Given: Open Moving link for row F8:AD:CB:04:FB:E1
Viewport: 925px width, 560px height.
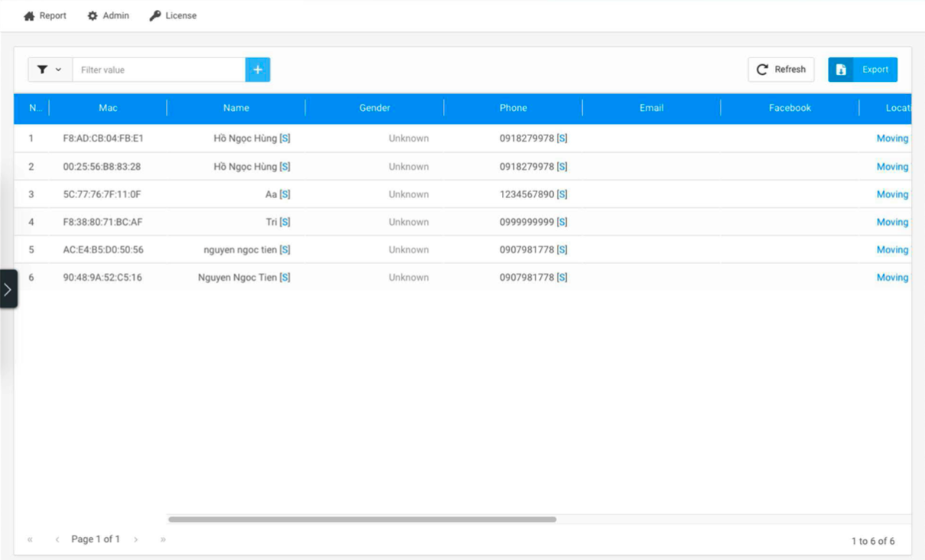Looking at the screenshot, I should click(892, 138).
